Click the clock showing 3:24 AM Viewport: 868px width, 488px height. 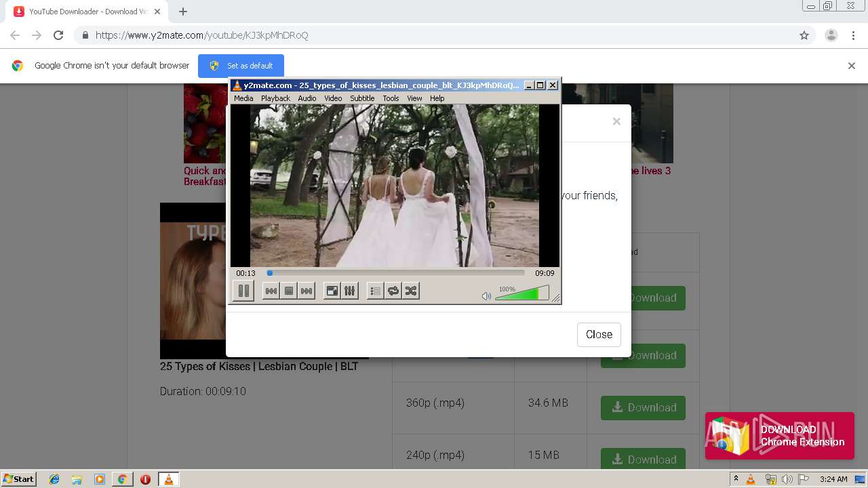(x=833, y=479)
